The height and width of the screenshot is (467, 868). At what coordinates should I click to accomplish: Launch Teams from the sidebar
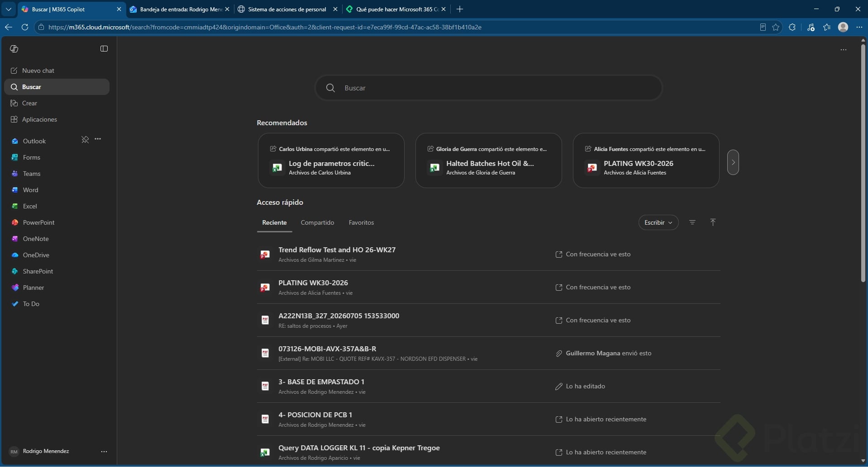tap(57, 174)
